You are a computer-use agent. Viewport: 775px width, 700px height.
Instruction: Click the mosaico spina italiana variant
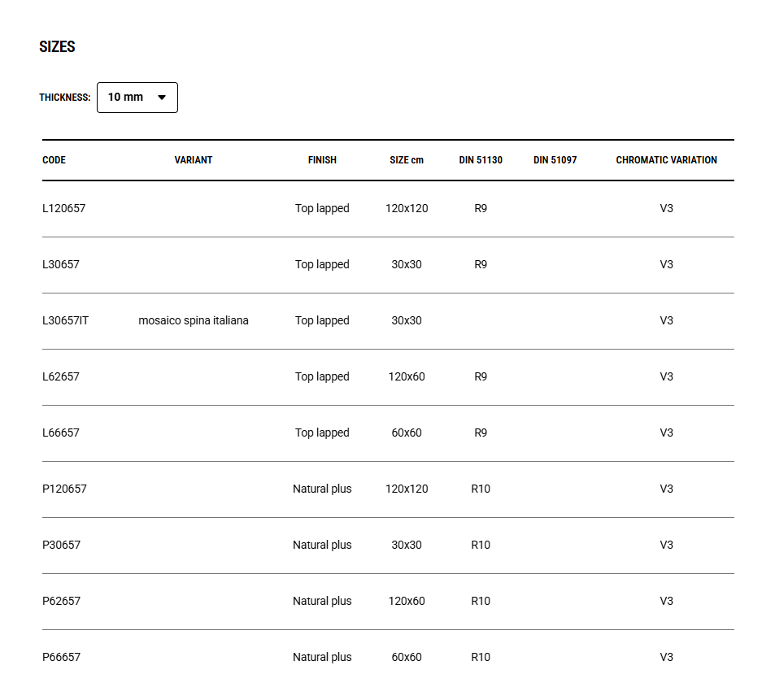pos(194,321)
